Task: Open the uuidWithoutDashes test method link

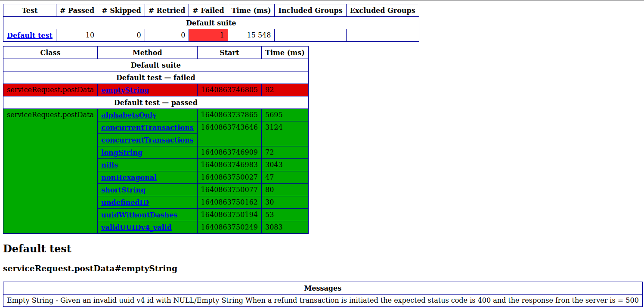Action: (x=139, y=215)
